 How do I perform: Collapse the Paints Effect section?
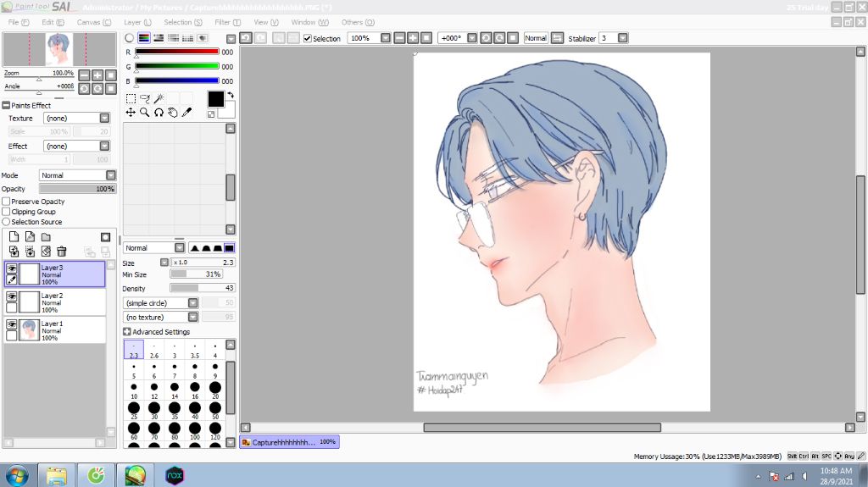[x=6, y=105]
